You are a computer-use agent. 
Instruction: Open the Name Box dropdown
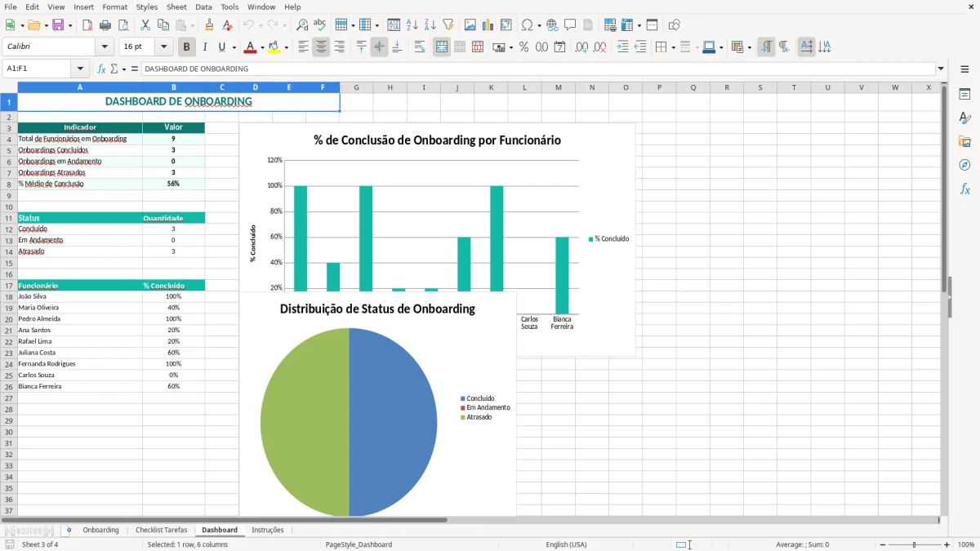click(80, 69)
